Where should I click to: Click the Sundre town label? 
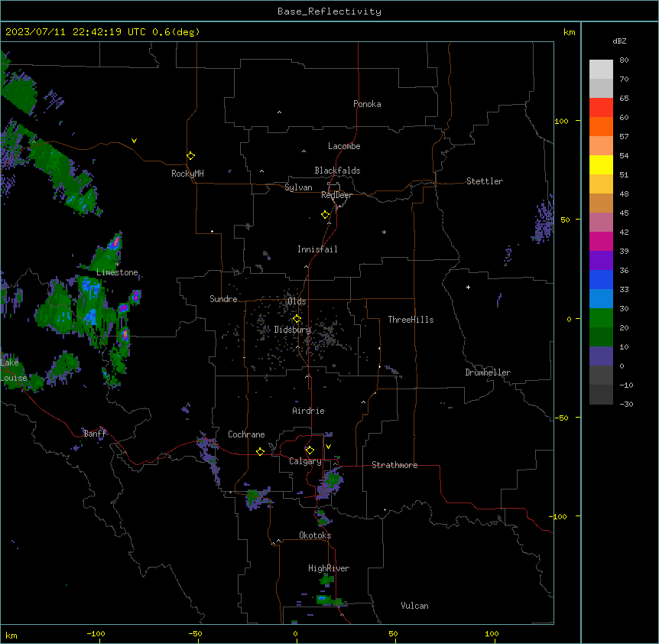(223, 299)
